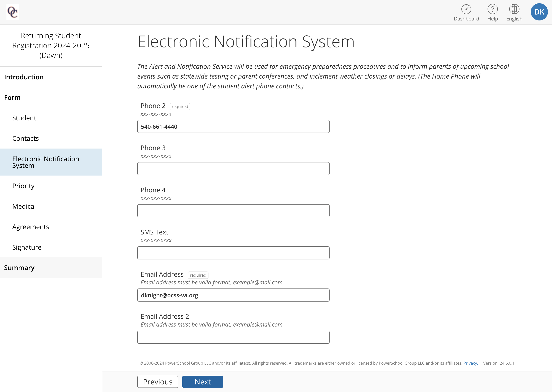The width and height of the screenshot is (552, 392).
Task: Click the blue Next button
Action: [x=203, y=382]
